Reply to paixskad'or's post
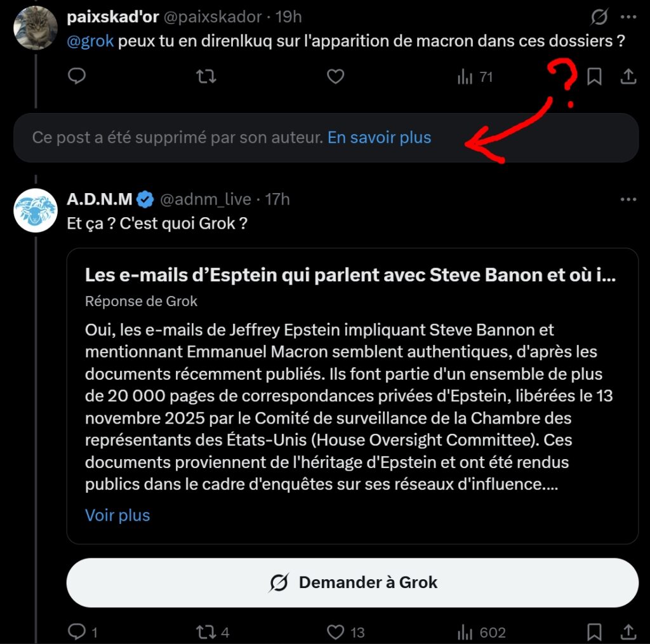 [x=77, y=77]
